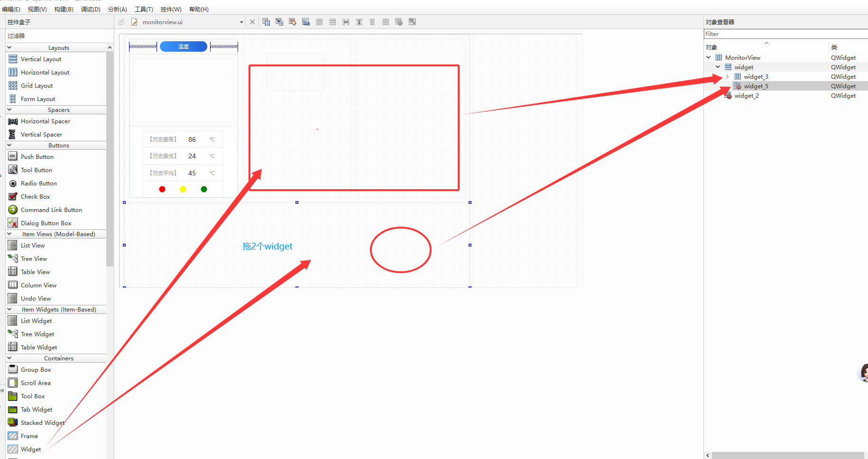Toggle the file lock icon beside monitorview.ui
Screen dimensions: 868x459
(121, 22)
